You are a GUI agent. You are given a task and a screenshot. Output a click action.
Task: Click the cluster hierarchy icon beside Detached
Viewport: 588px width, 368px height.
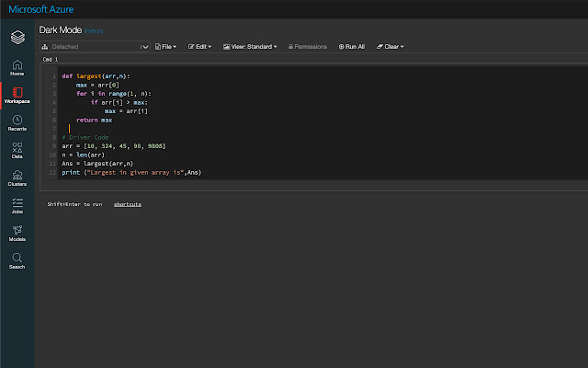click(45, 47)
